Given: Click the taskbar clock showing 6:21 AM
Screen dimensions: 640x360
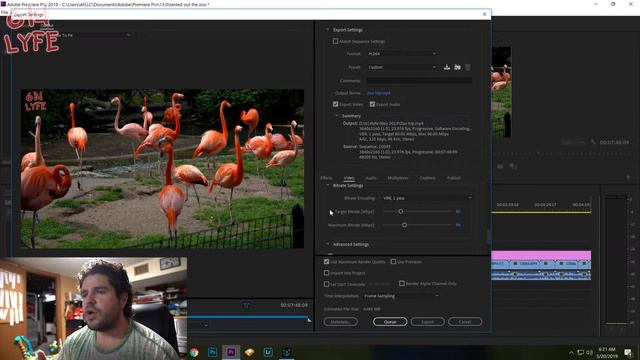Looking at the screenshot, I should tap(607, 352).
